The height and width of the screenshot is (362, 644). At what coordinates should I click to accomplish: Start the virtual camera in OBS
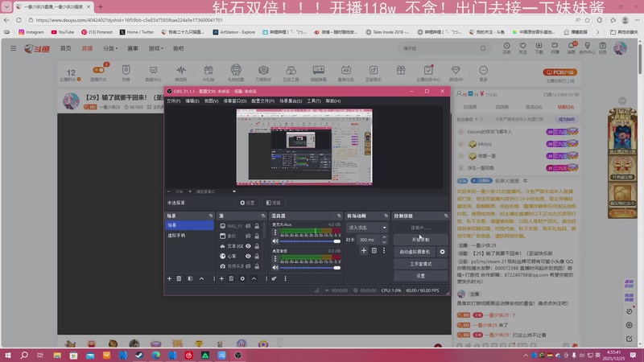point(415,252)
